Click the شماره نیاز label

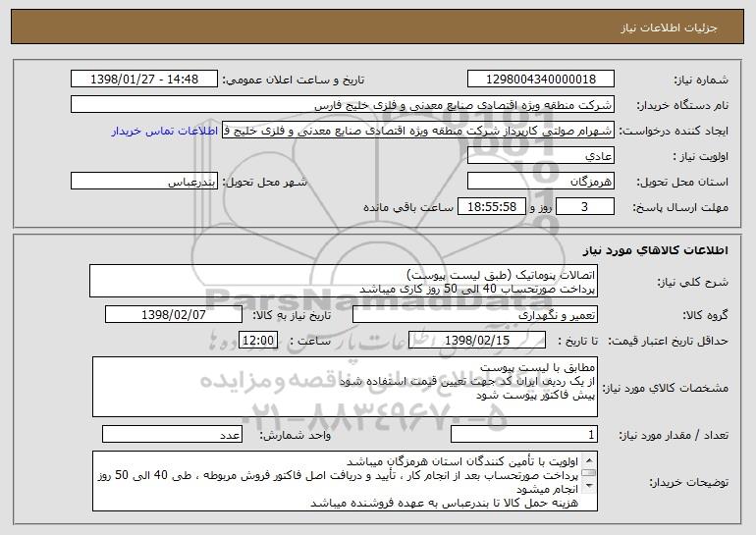[x=701, y=80]
